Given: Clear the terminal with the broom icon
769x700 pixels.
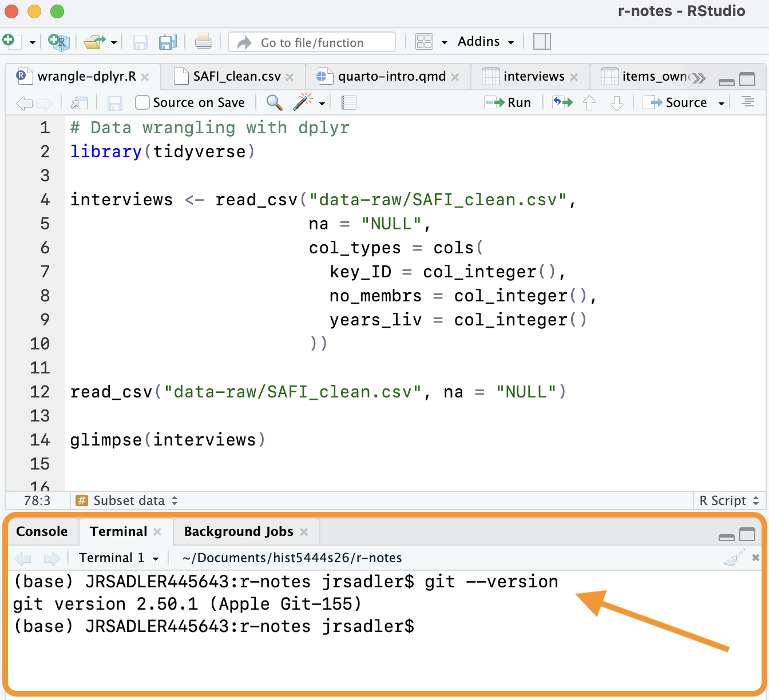Looking at the screenshot, I should pyautogui.click(x=734, y=557).
